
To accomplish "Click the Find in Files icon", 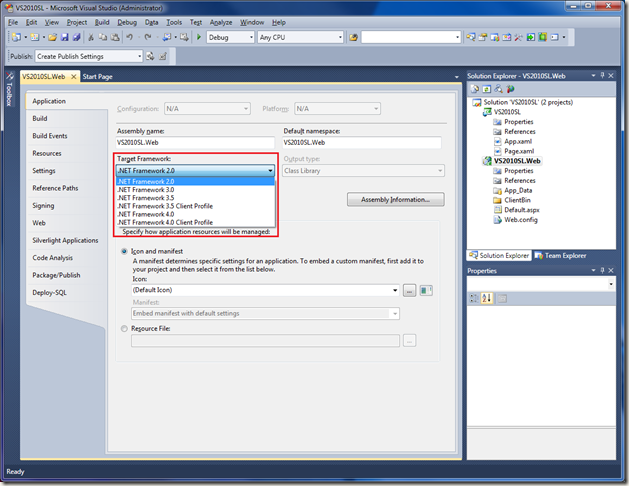I will tap(353, 37).
